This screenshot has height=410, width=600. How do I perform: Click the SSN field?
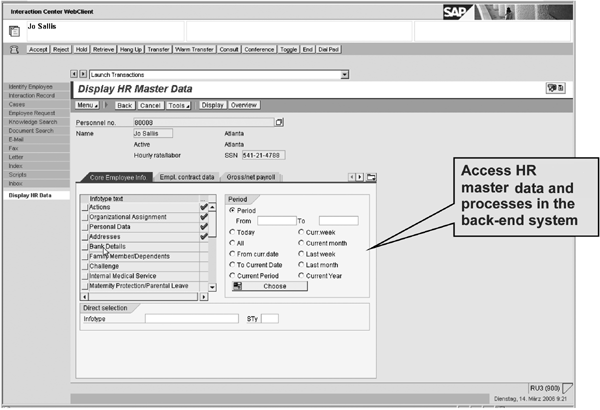264,155
